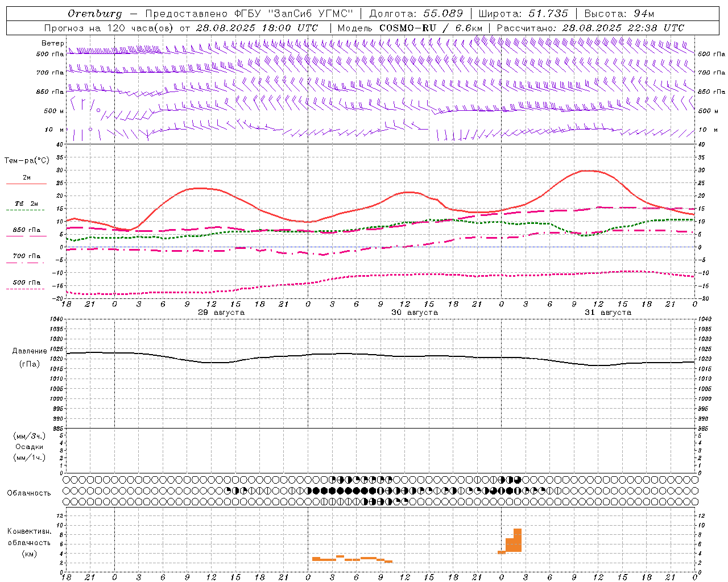Click the black pressure curve line
Image resolution: width=728 pixels, height=582 pixels.
point(381,355)
